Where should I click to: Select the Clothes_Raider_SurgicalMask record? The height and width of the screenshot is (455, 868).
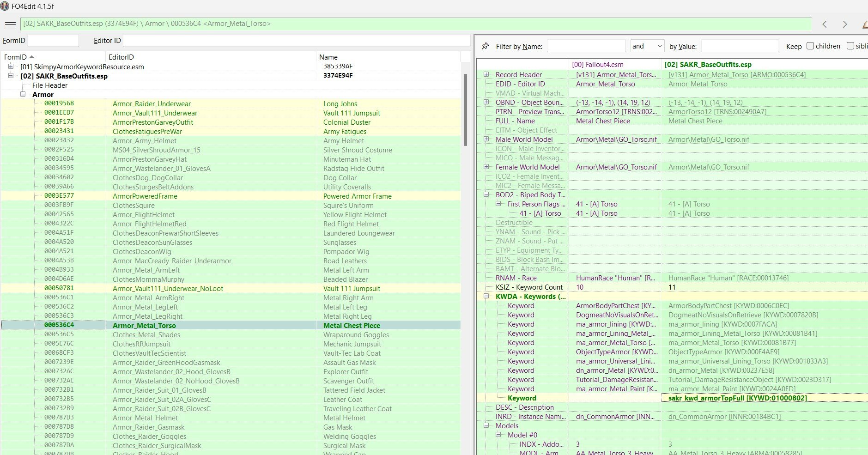click(157, 445)
